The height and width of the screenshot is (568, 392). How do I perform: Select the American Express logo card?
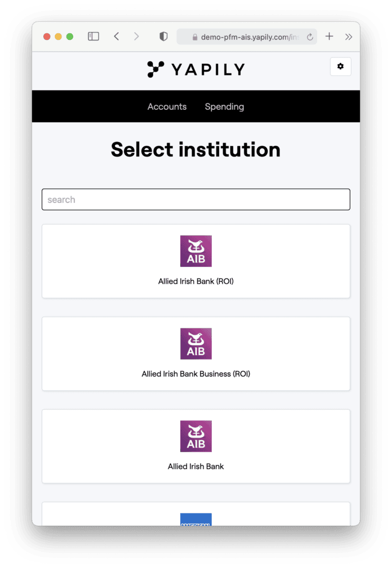(196, 520)
